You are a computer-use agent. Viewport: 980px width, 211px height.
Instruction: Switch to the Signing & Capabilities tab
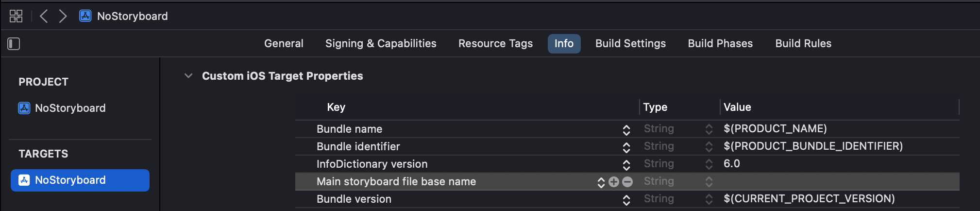381,44
